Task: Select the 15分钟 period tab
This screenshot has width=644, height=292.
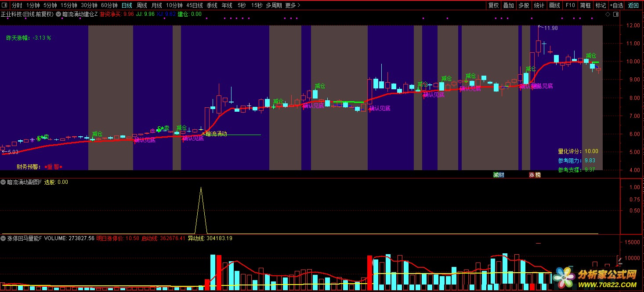Action: tap(69, 5)
